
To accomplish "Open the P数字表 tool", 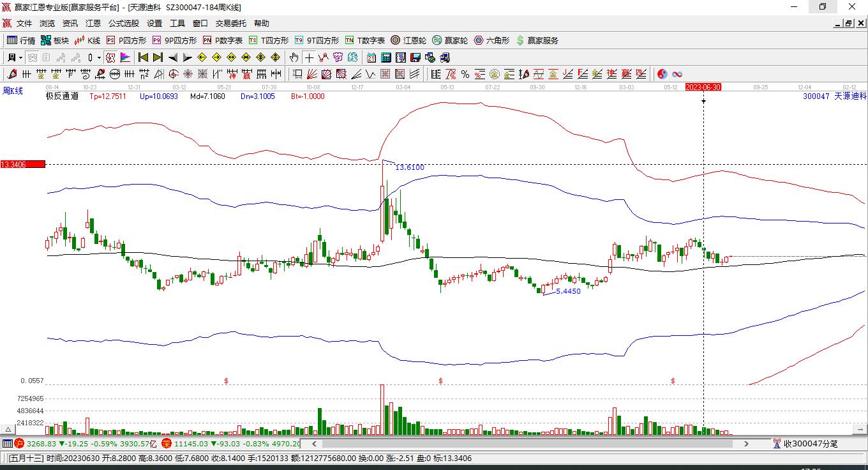I will coord(223,40).
